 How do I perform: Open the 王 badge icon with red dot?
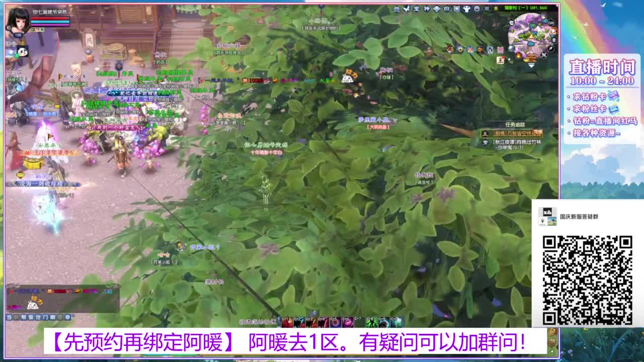[501, 60]
